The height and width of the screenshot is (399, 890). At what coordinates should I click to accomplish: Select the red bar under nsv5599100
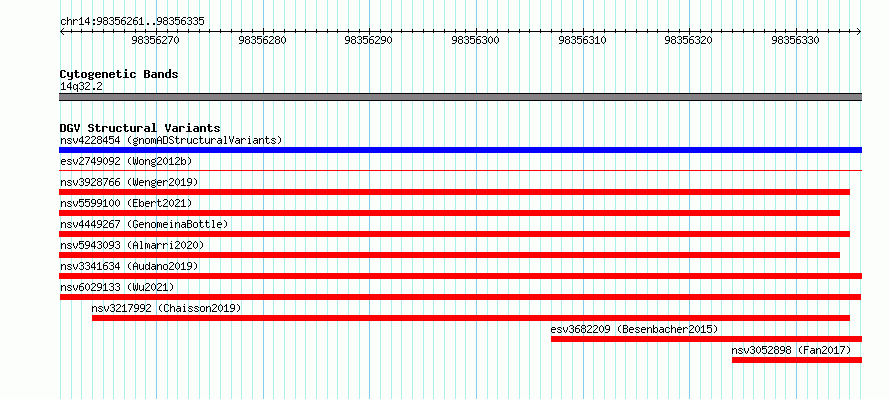tap(450, 213)
